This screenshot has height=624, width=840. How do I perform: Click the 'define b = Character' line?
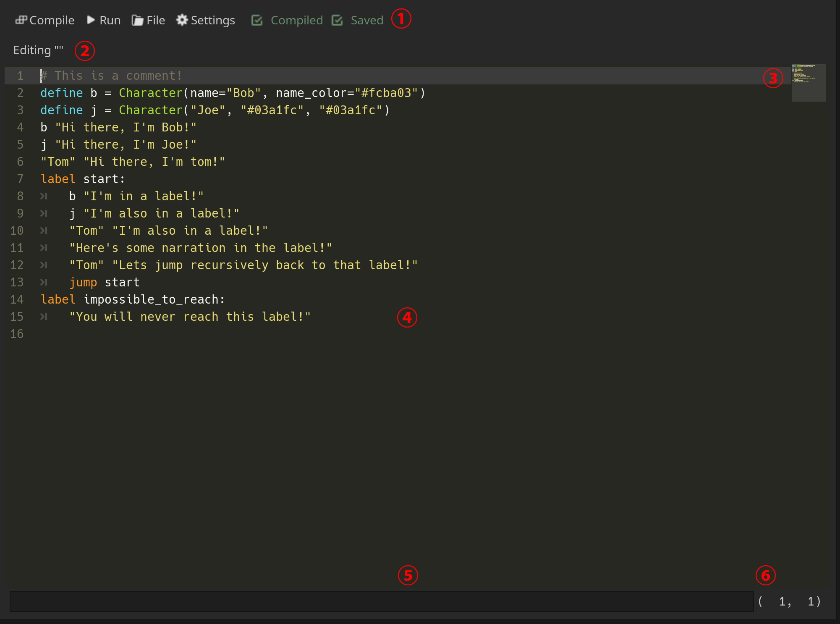point(233,93)
